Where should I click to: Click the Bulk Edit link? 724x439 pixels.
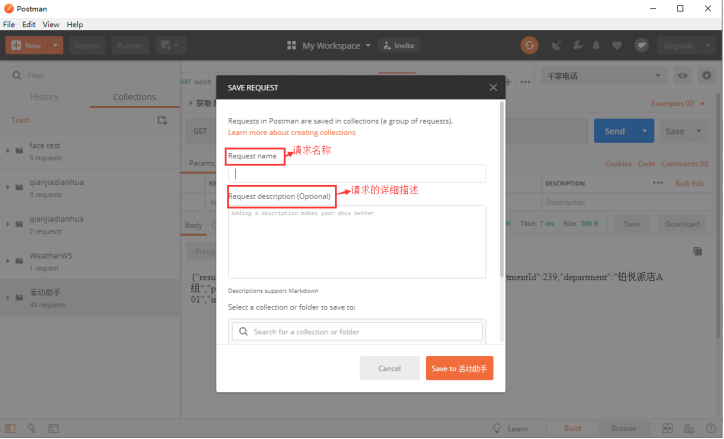tap(690, 183)
